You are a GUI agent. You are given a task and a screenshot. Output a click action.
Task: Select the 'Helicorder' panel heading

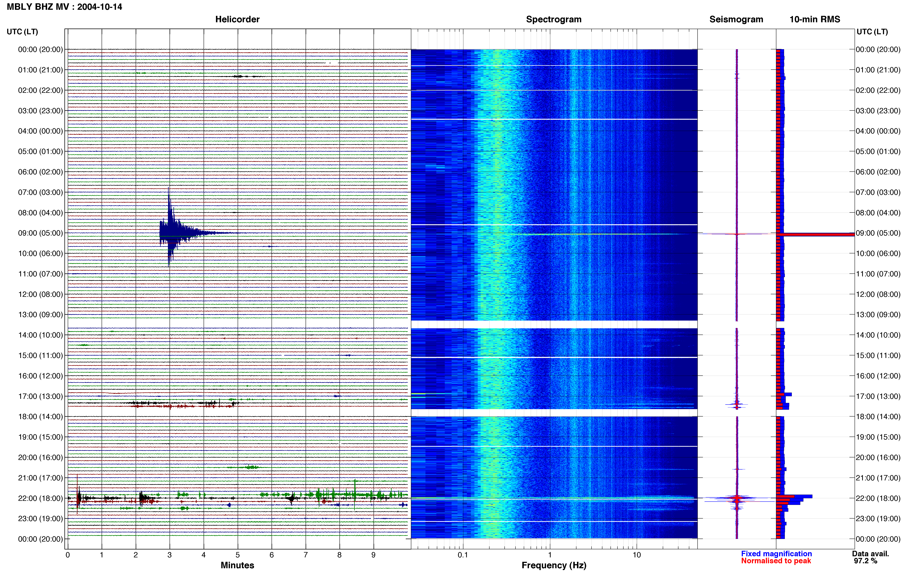tap(237, 20)
